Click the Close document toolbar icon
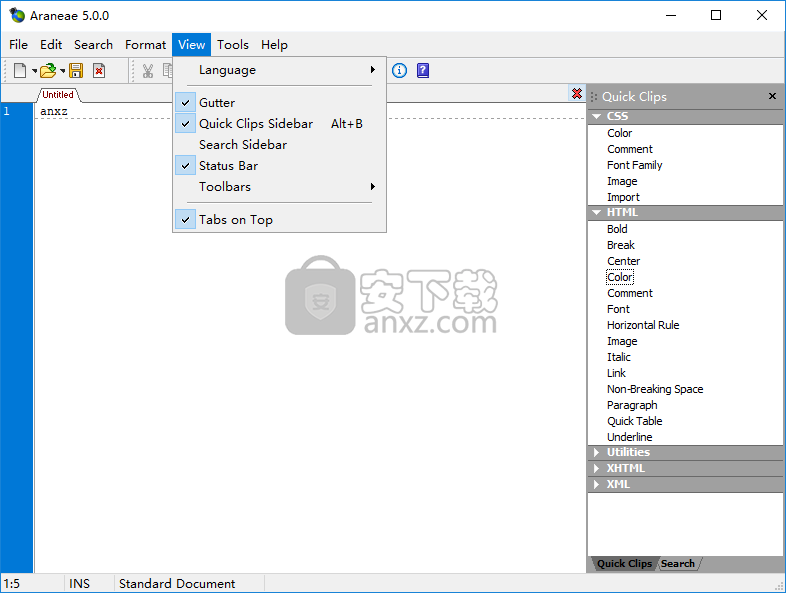786x593 pixels. (x=99, y=71)
